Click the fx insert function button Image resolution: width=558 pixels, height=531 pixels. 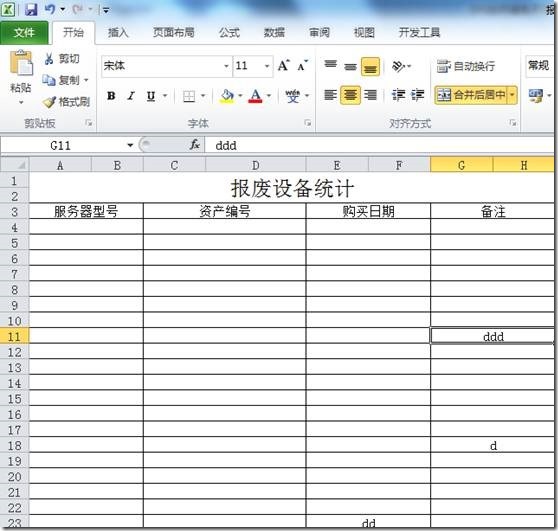[x=195, y=145]
